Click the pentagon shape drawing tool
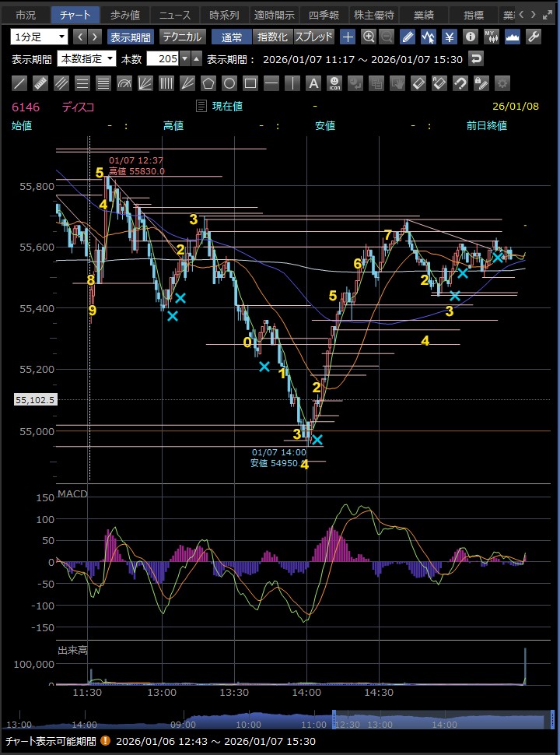The image size is (560, 755). (208, 83)
